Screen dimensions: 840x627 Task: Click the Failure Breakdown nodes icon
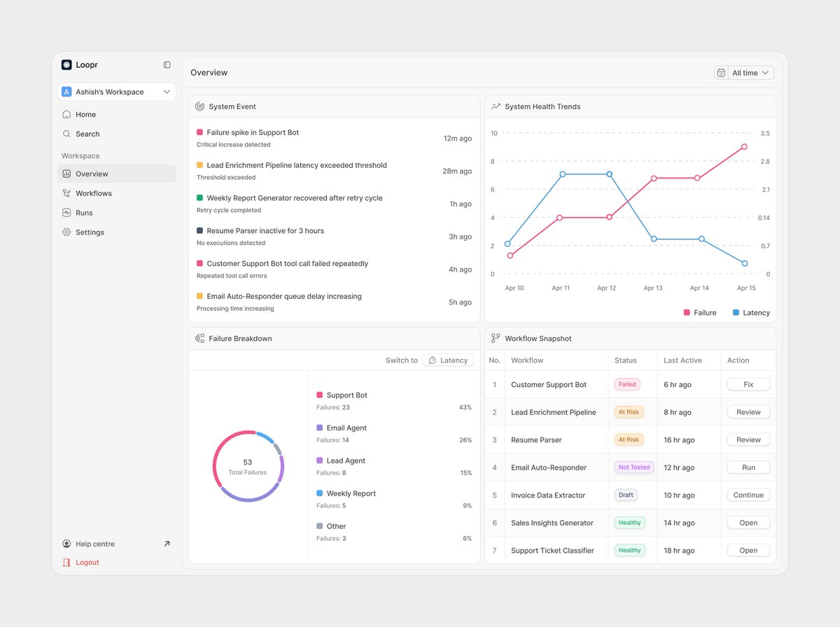199,338
